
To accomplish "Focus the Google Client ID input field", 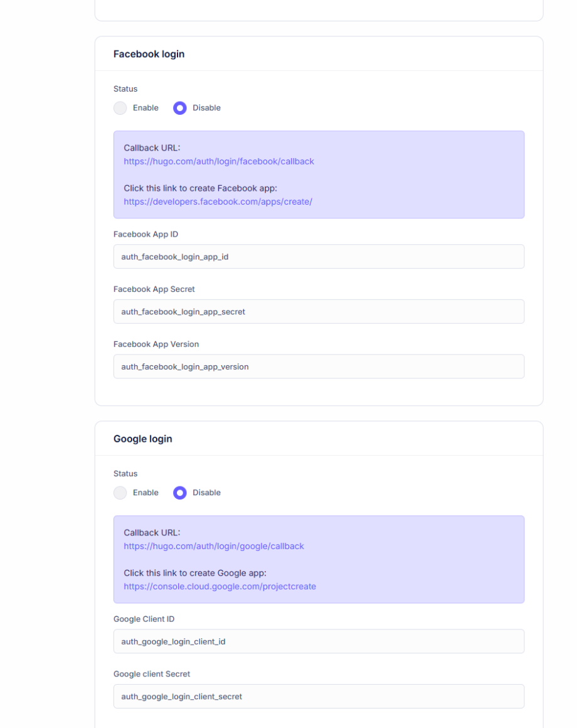I will pos(319,641).
